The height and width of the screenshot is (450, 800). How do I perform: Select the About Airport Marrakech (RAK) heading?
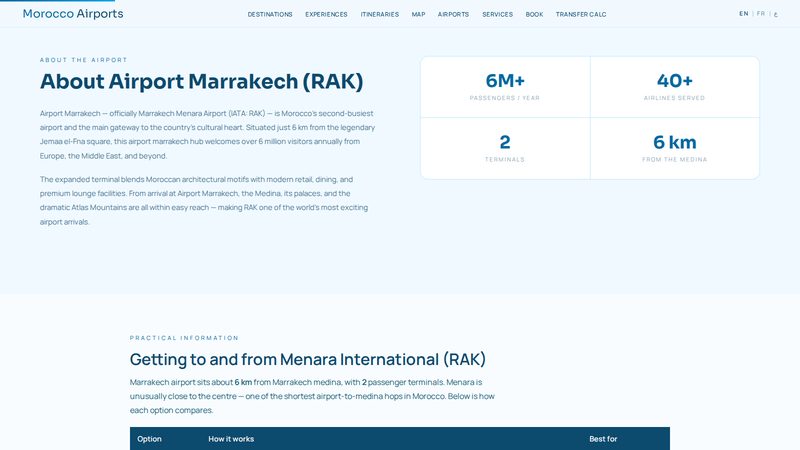[202, 82]
